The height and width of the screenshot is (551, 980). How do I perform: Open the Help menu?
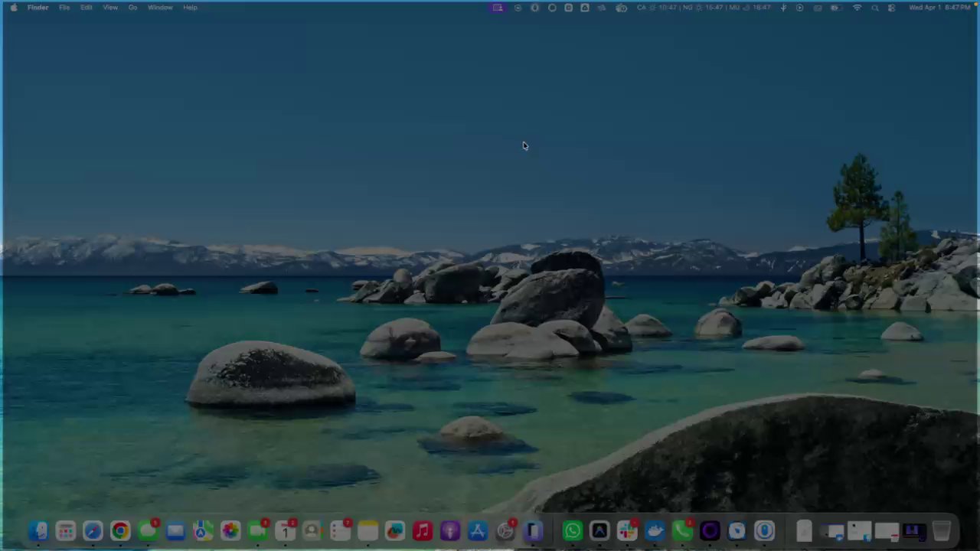tap(190, 8)
